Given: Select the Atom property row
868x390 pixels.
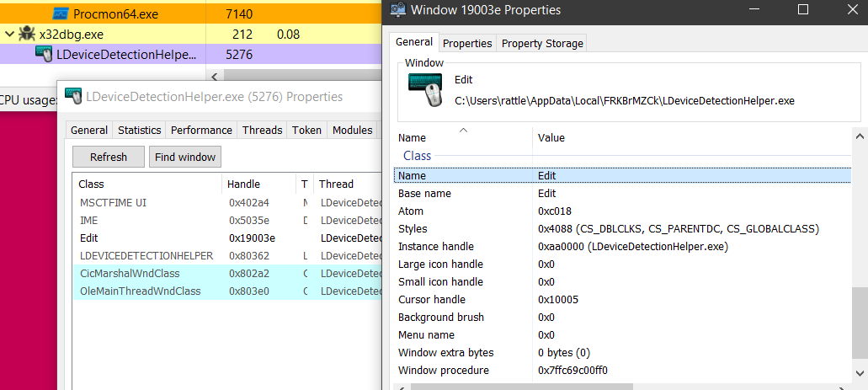Looking at the screenshot, I should click(x=622, y=211).
